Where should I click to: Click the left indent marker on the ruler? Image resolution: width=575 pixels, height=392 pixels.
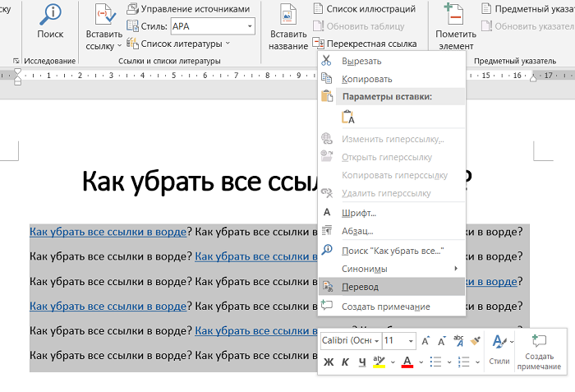coord(17,76)
